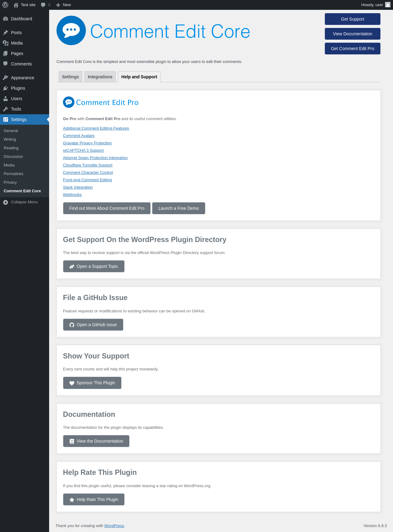The width and height of the screenshot is (393, 532).
Task: Click the heart icon on Sponsor This Plugin
Action: click(x=72, y=383)
